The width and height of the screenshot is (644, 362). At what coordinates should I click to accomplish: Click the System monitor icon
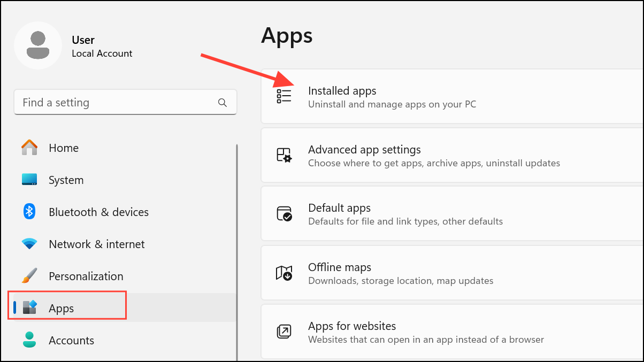(x=28, y=180)
